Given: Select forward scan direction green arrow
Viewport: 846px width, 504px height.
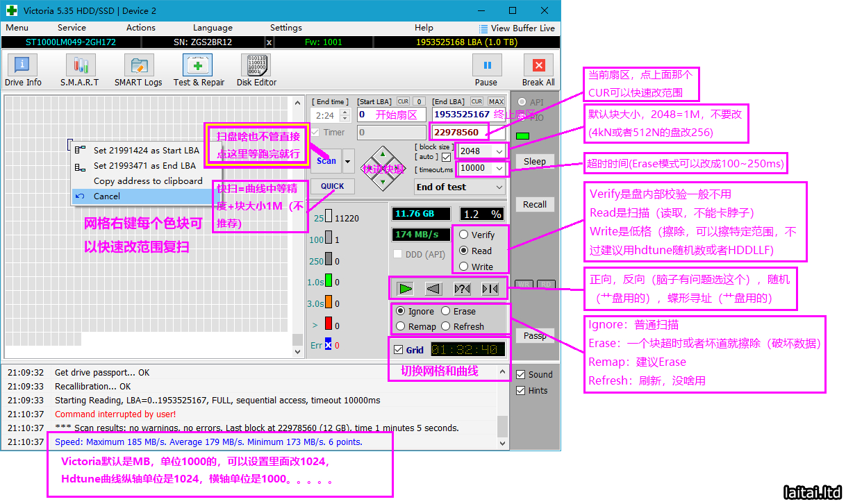Looking at the screenshot, I should [x=406, y=288].
